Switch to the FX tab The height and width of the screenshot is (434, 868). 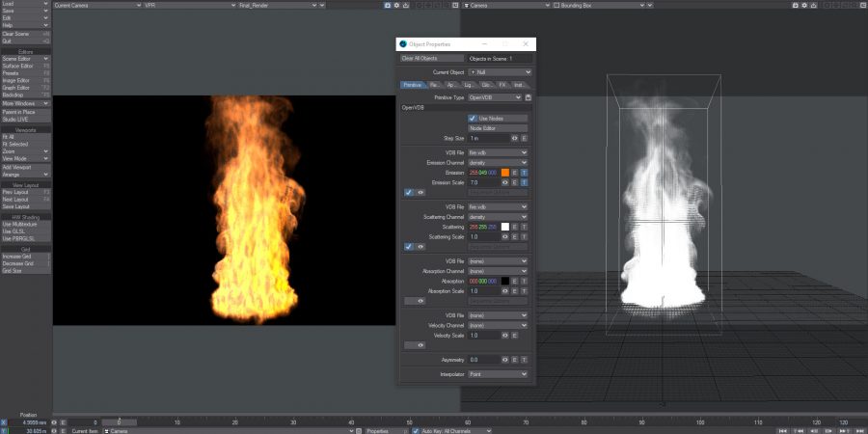pos(502,85)
